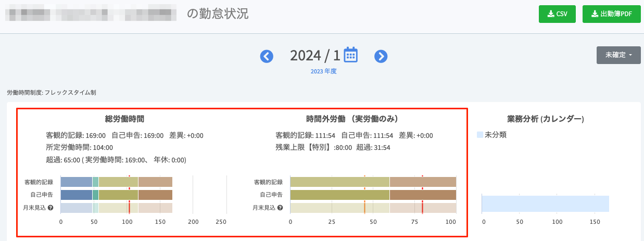The height and width of the screenshot is (241, 644).
Task: Click help icon beside 月末見込 in 総労働時間 chart
Action: point(50,208)
